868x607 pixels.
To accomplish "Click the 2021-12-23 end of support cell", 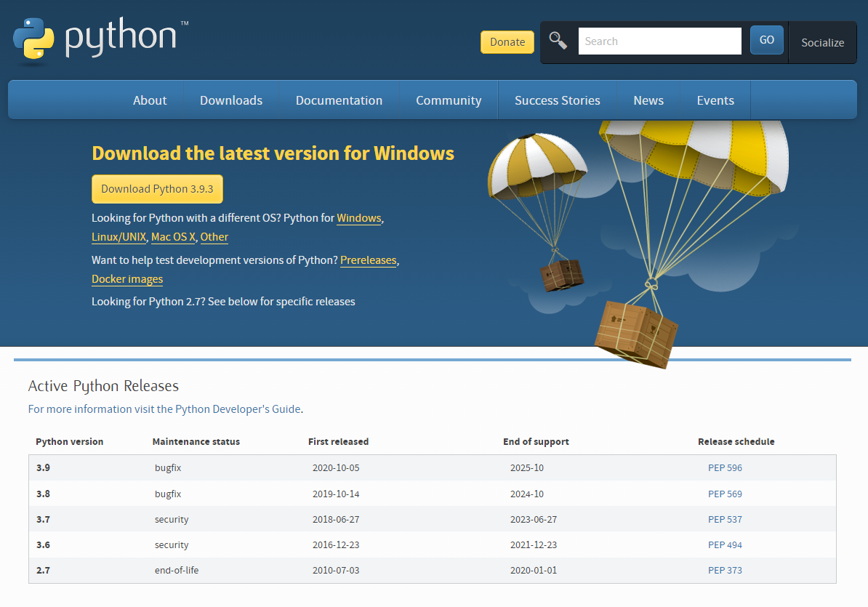I will [x=534, y=544].
